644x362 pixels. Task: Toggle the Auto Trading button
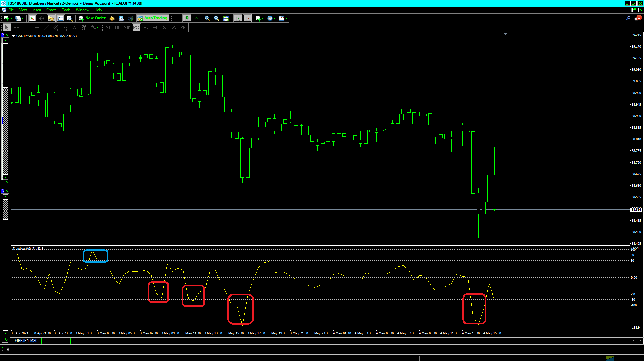tap(153, 18)
